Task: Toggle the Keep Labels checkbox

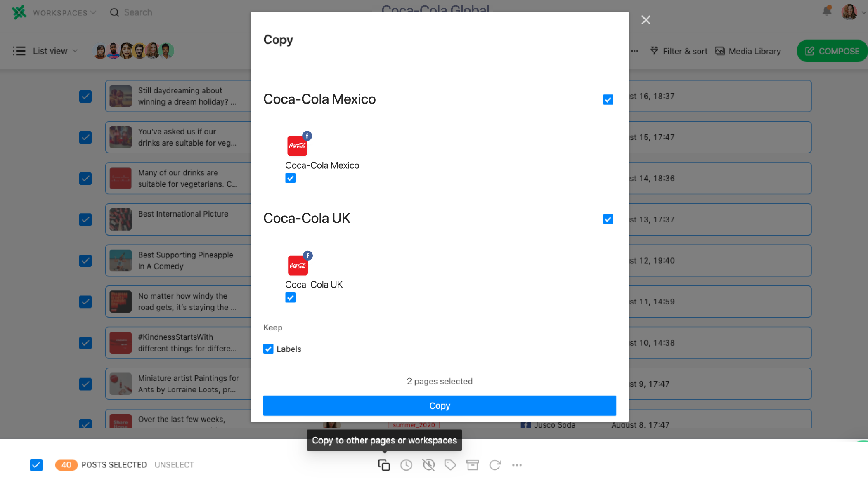Action: pyautogui.click(x=268, y=349)
